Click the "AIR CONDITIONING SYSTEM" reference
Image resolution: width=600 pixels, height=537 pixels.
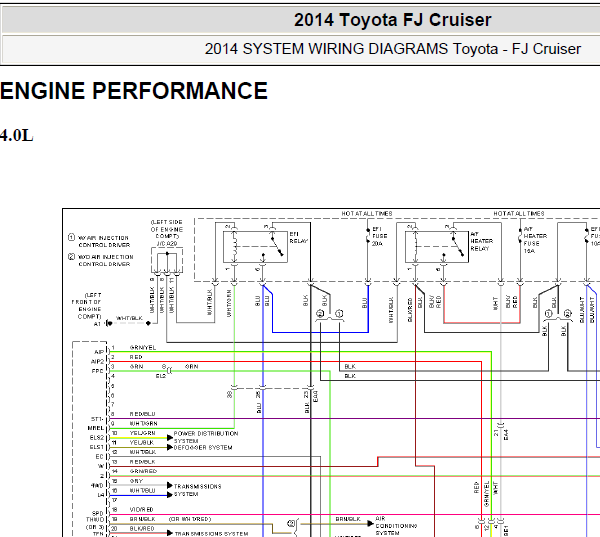click(396, 526)
